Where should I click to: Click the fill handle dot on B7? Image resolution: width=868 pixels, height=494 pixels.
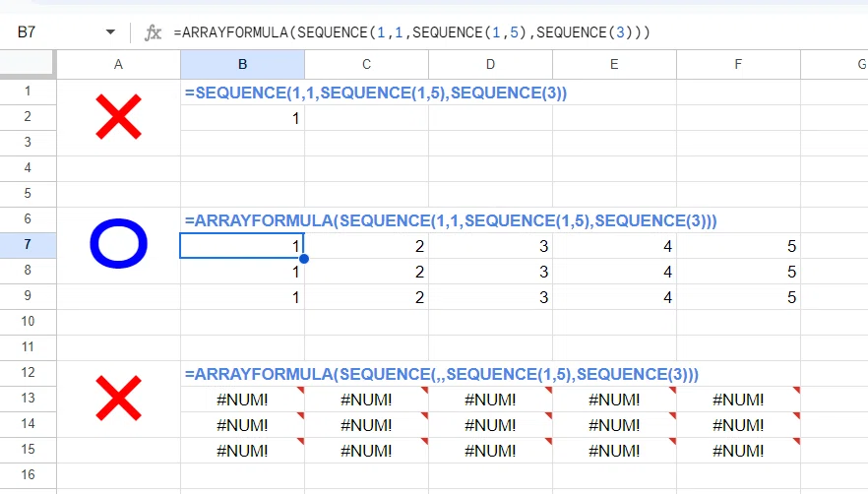click(304, 259)
